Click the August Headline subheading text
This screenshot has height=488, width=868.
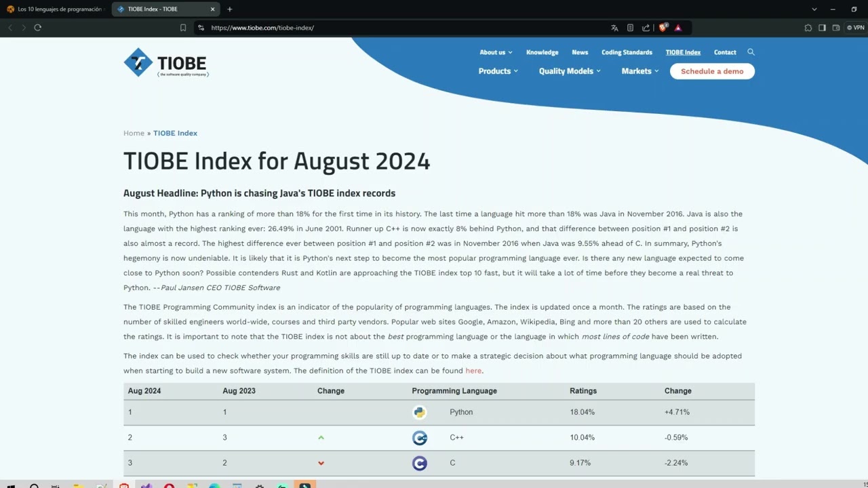(259, 193)
